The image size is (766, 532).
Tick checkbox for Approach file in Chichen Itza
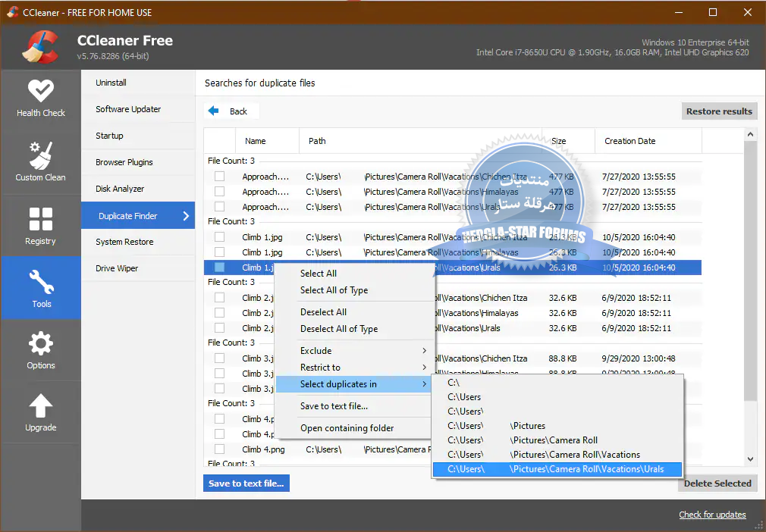coord(219,176)
